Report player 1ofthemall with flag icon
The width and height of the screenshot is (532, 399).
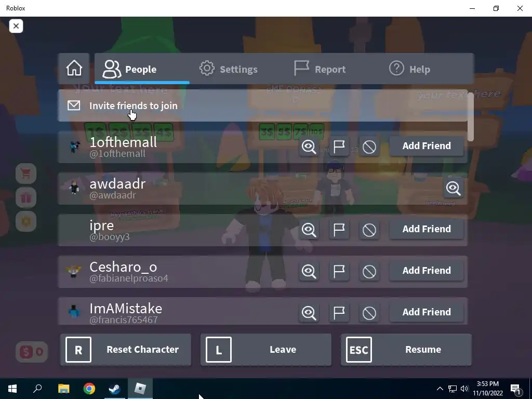coord(339,146)
